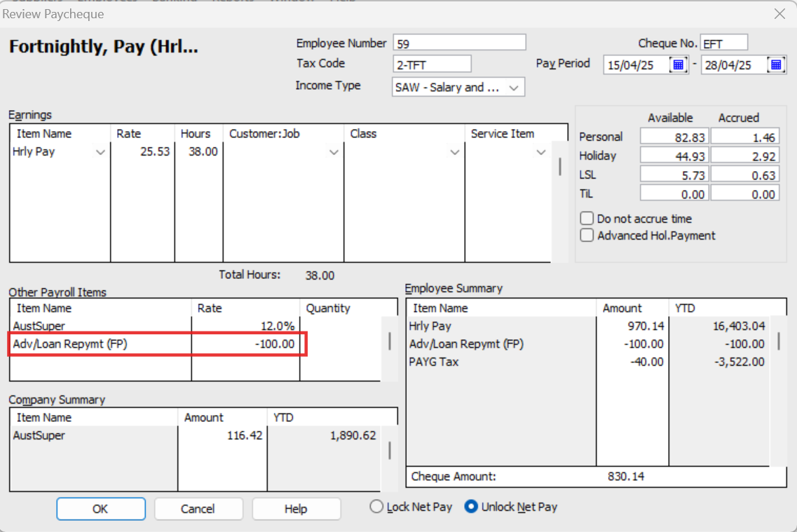
Task: Select the Unlock Net Pay radio button
Action: click(x=471, y=507)
